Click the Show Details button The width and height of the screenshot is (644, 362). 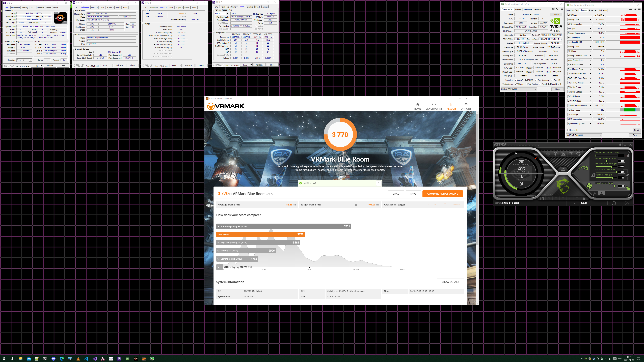point(450,282)
